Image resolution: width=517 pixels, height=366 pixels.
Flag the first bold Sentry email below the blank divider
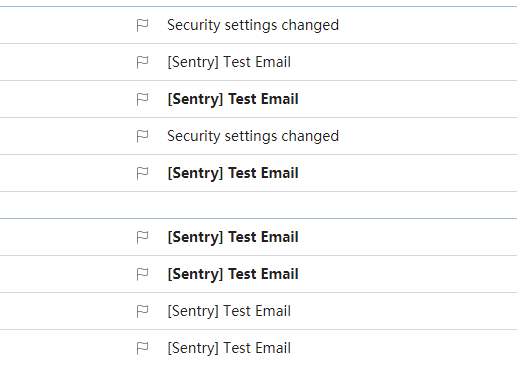(x=142, y=237)
